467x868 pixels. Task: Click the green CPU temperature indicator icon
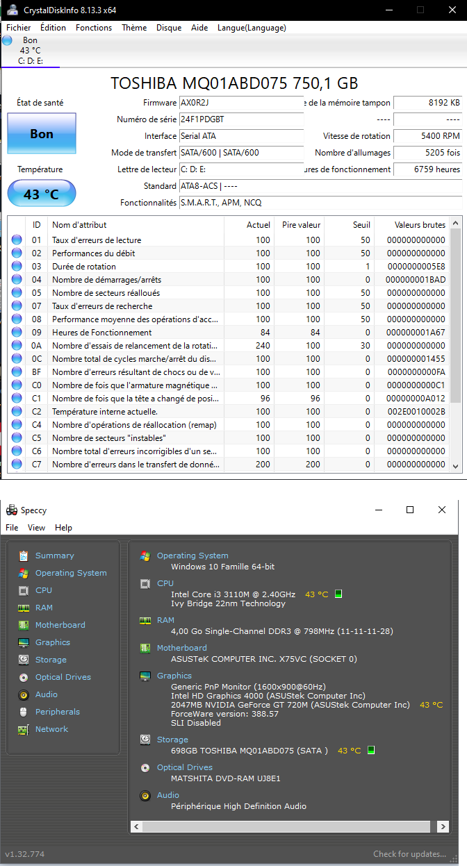click(x=338, y=594)
